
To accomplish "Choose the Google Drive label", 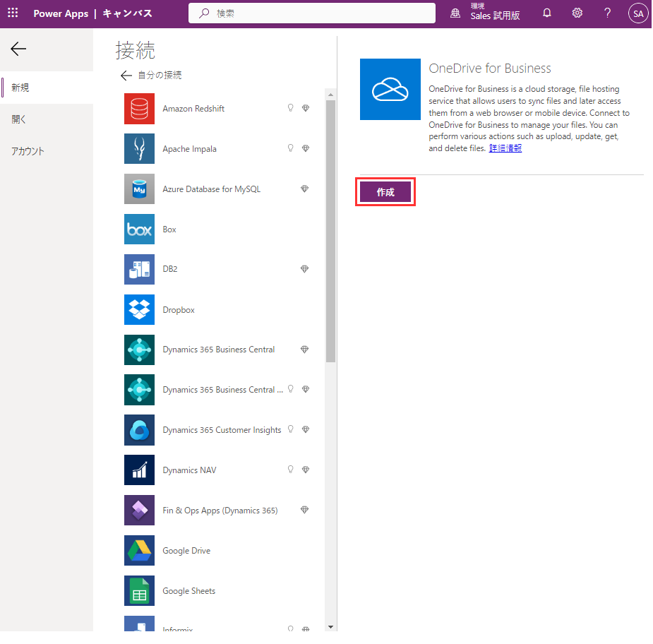I will pos(186,551).
